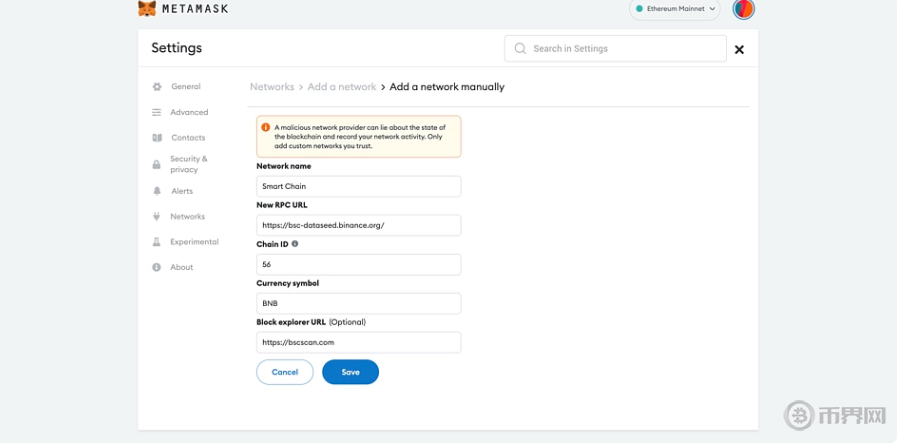Go back to Networks breadcrumb
Image resolution: width=897 pixels, height=443 pixels.
pyautogui.click(x=272, y=87)
